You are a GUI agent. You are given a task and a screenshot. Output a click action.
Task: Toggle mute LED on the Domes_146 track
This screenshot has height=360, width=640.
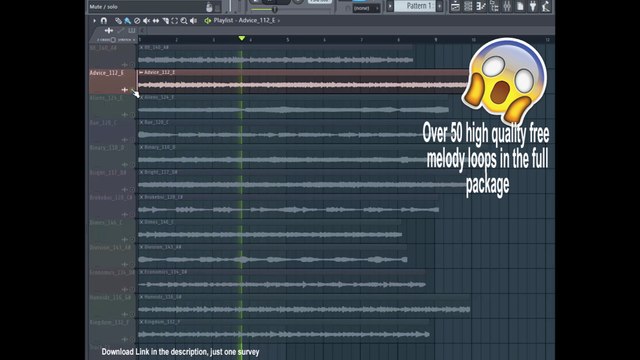(132, 240)
